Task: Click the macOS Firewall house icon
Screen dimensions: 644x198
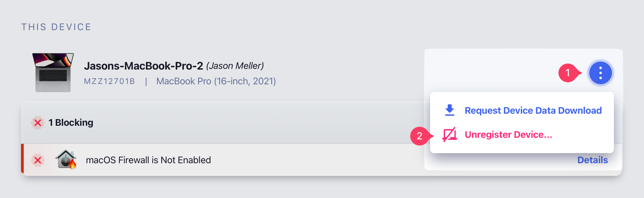Action: click(66, 160)
